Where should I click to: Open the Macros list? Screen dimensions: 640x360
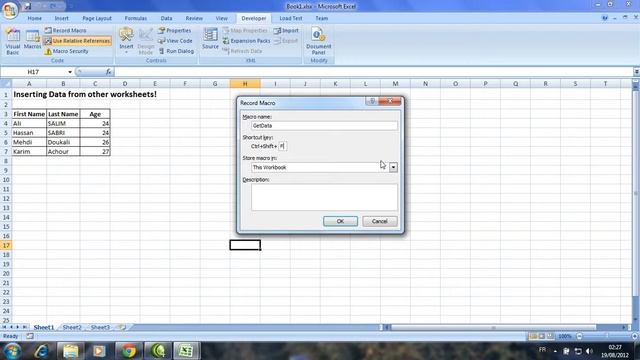[x=32, y=40]
